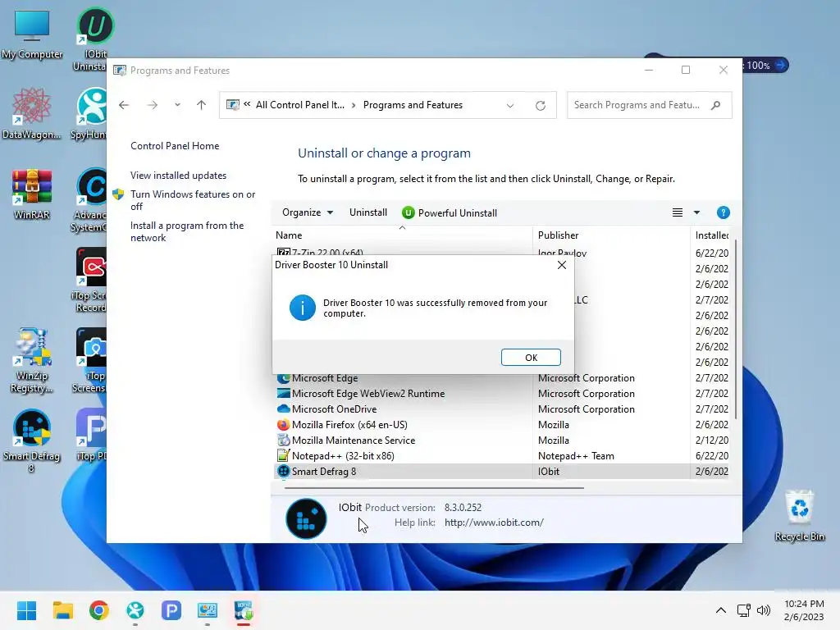Open Google Chrome from taskbar
840x630 pixels.
tap(99, 610)
